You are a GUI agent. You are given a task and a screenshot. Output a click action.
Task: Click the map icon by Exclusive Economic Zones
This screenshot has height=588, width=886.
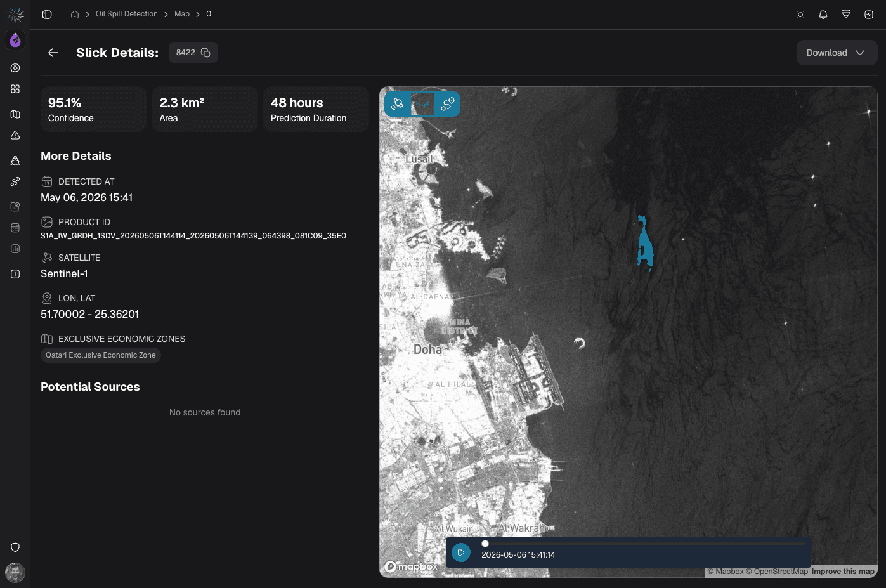(47, 339)
